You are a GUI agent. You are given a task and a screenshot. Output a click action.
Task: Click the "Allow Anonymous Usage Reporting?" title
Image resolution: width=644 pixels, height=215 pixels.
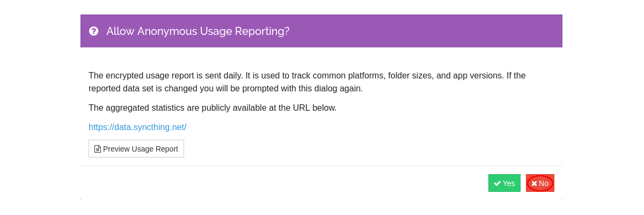click(x=197, y=31)
